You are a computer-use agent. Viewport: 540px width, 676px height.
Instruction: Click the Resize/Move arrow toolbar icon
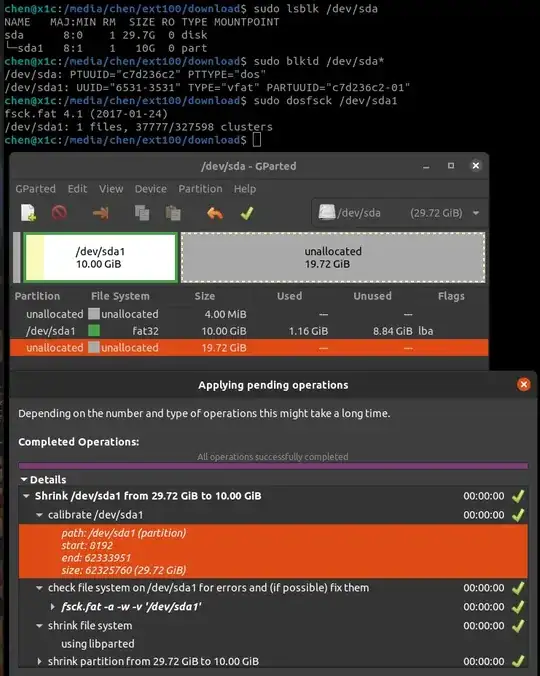[x=100, y=213]
